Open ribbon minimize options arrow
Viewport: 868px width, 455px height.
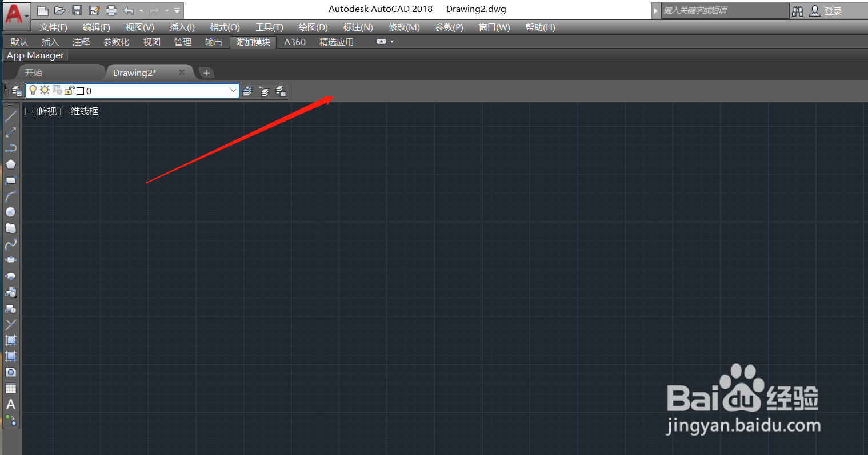392,42
